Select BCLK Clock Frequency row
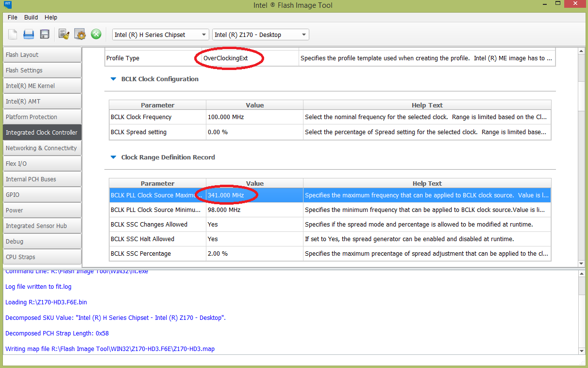 coord(330,117)
